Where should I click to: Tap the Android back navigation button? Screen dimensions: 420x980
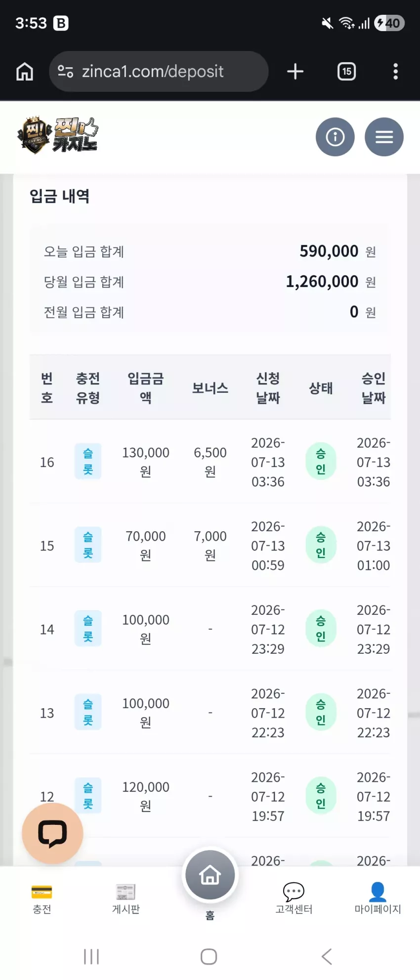tap(327, 956)
